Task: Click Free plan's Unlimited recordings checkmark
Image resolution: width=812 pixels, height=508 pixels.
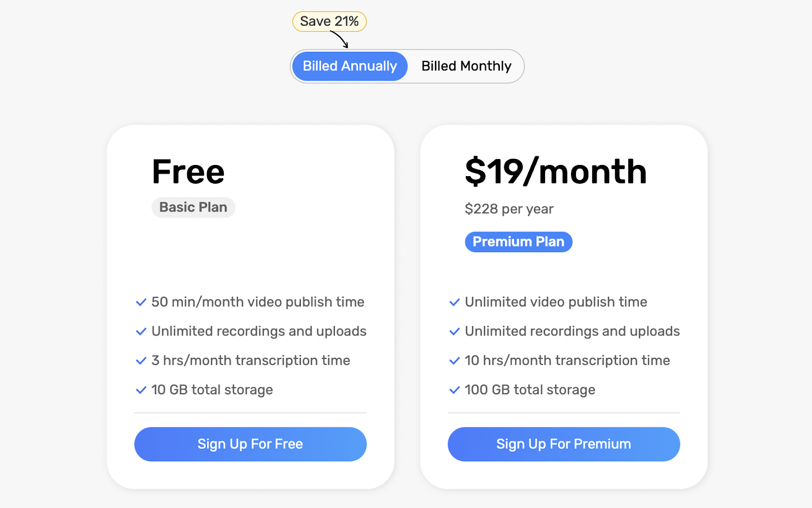Action: [x=141, y=332]
